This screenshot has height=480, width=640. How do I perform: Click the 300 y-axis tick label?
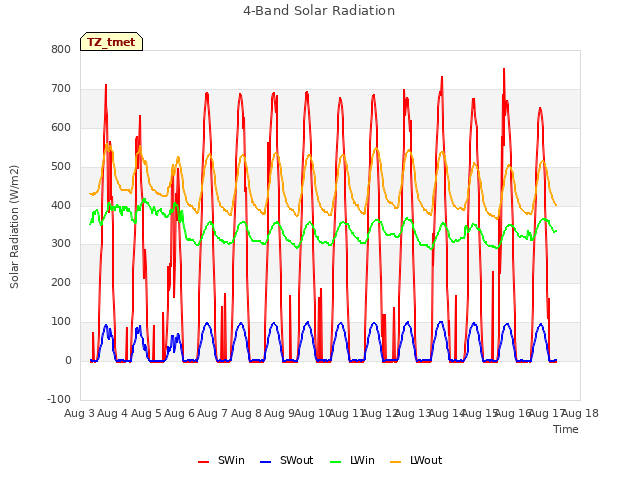click(61, 244)
